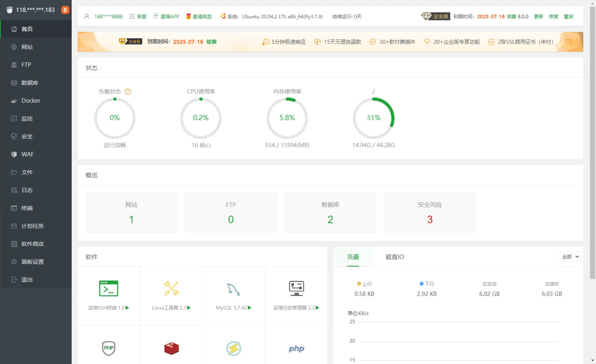596x364 pixels.
Task: Open the Docker whale sidebar icon
Action: click(x=14, y=101)
